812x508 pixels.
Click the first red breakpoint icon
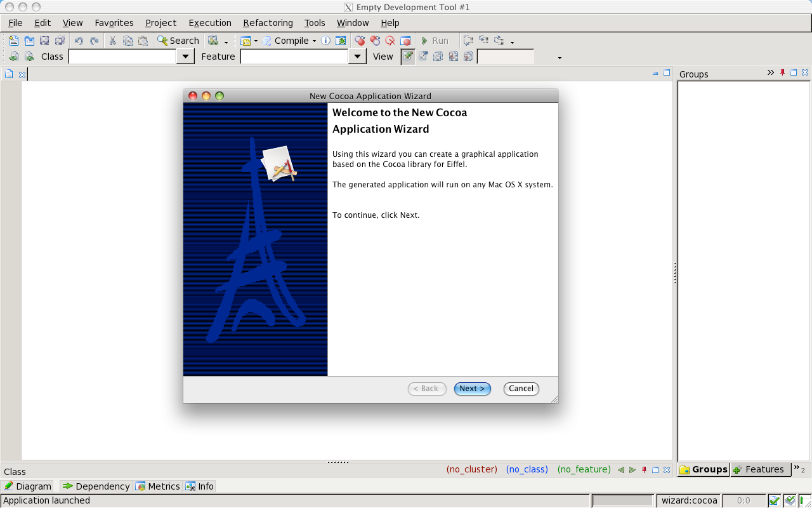(x=360, y=41)
